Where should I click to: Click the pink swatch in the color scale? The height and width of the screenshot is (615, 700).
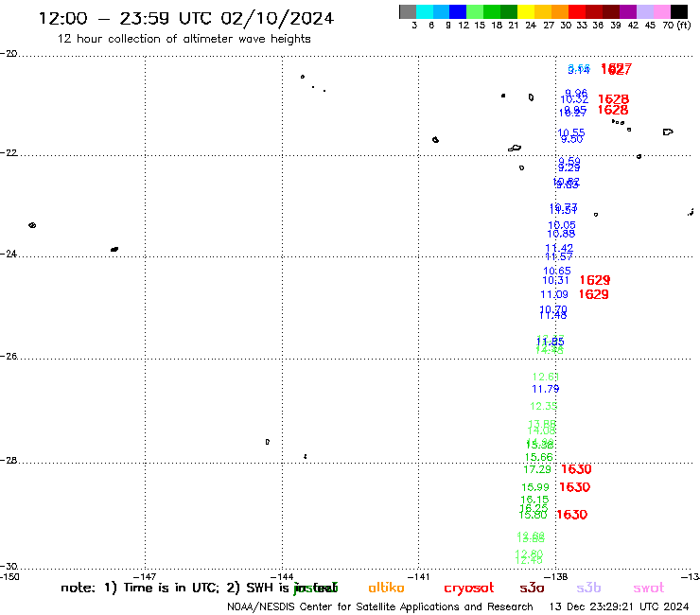click(661, 11)
